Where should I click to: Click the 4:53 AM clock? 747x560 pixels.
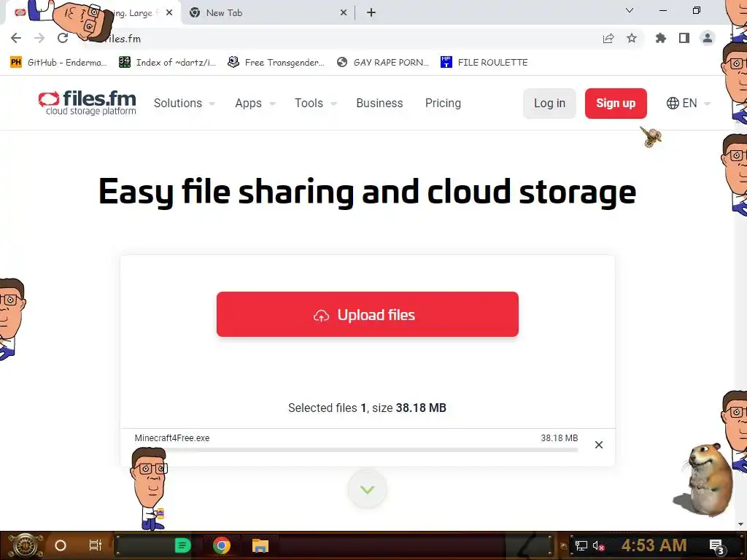[x=654, y=545]
